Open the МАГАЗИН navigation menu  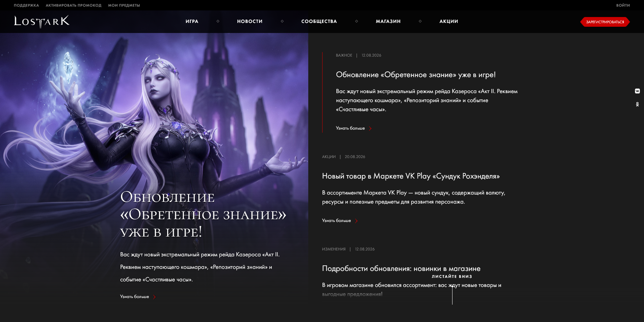point(388,21)
